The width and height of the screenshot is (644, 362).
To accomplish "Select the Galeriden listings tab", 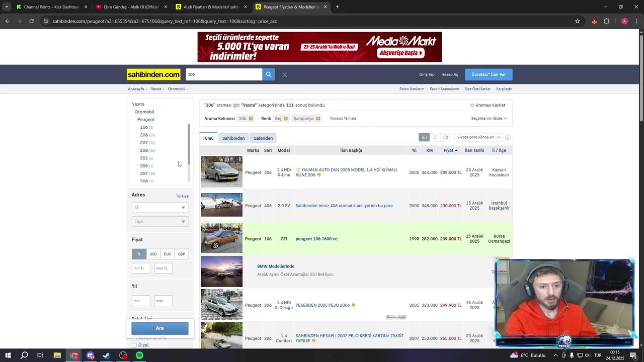I will [x=263, y=138].
